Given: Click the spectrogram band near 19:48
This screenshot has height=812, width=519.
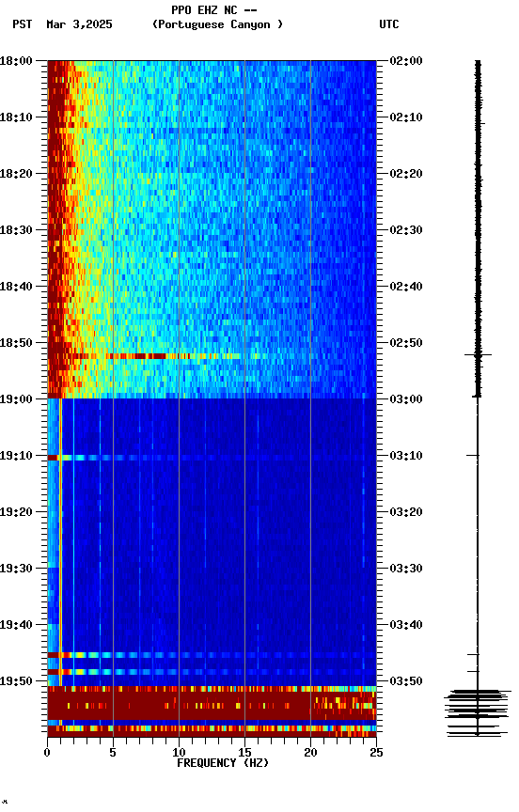Looking at the screenshot, I should [212, 672].
